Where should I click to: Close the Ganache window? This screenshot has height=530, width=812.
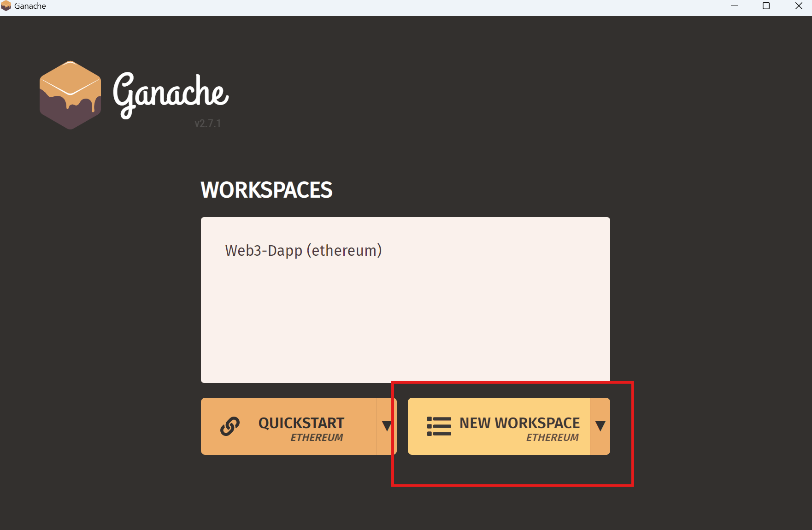[x=799, y=6]
